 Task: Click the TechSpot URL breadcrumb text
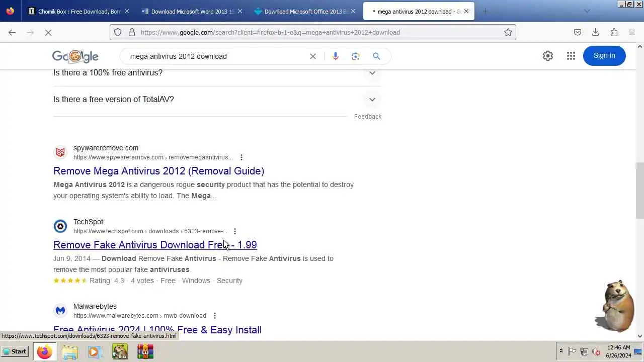[150, 231]
